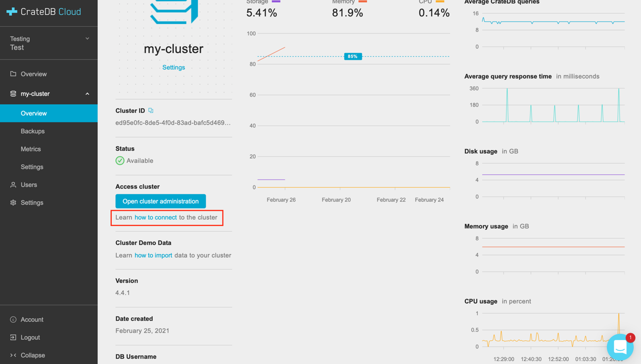This screenshot has height=364, width=641.
Task: Click the my-cluster database icon in sidebar
Action: pyautogui.click(x=13, y=94)
